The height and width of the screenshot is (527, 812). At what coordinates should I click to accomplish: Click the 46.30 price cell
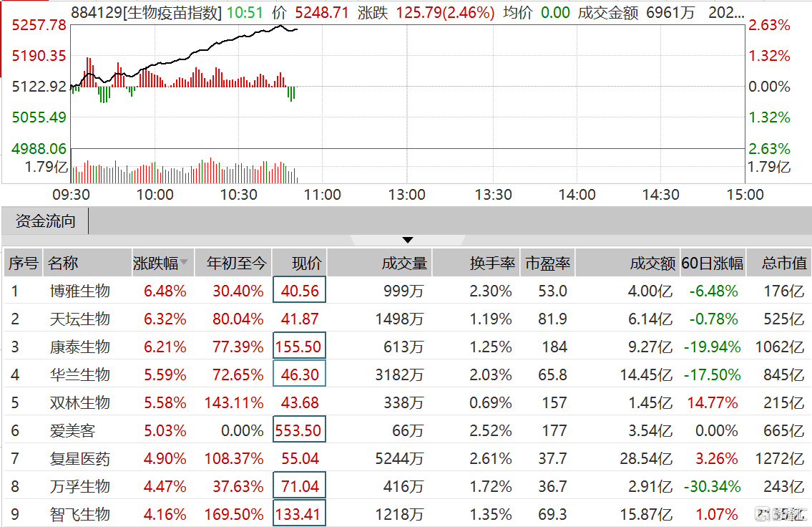pyautogui.click(x=299, y=374)
